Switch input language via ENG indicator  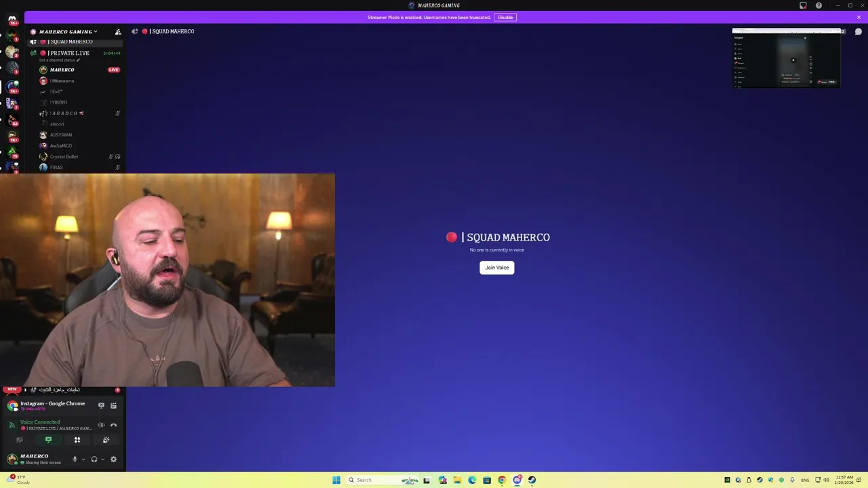coord(805,480)
